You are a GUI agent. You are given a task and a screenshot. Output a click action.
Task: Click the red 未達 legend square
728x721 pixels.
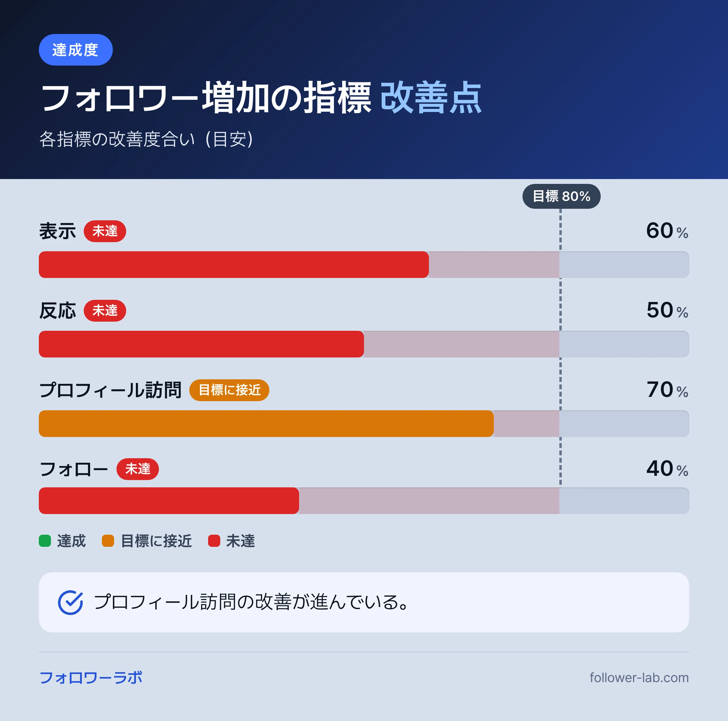(x=214, y=540)
